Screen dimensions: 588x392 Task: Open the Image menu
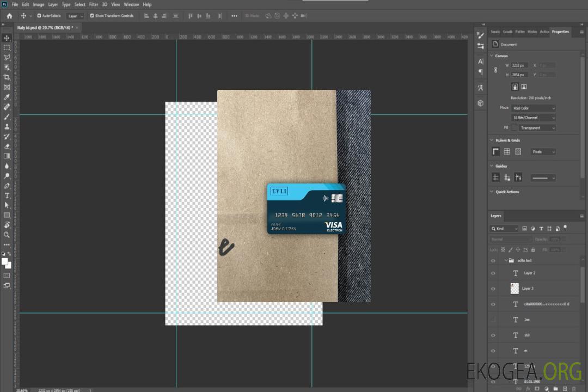coord(38,4)
